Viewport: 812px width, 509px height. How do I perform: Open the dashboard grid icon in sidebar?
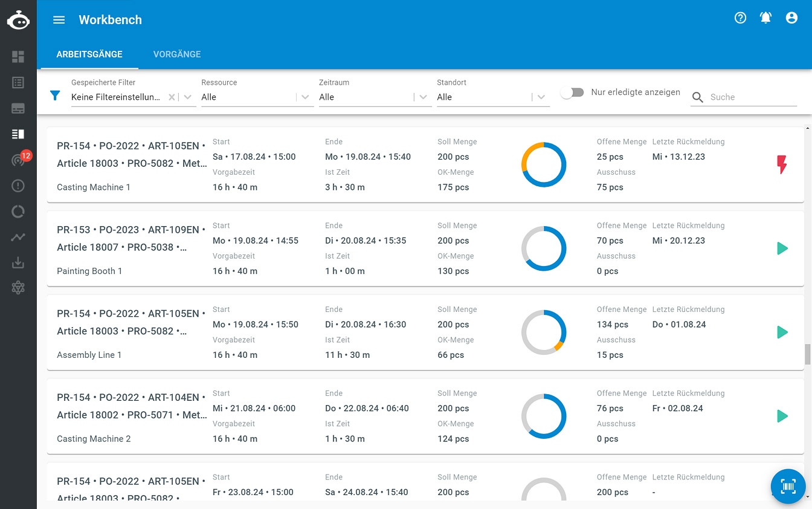point(18,57)
